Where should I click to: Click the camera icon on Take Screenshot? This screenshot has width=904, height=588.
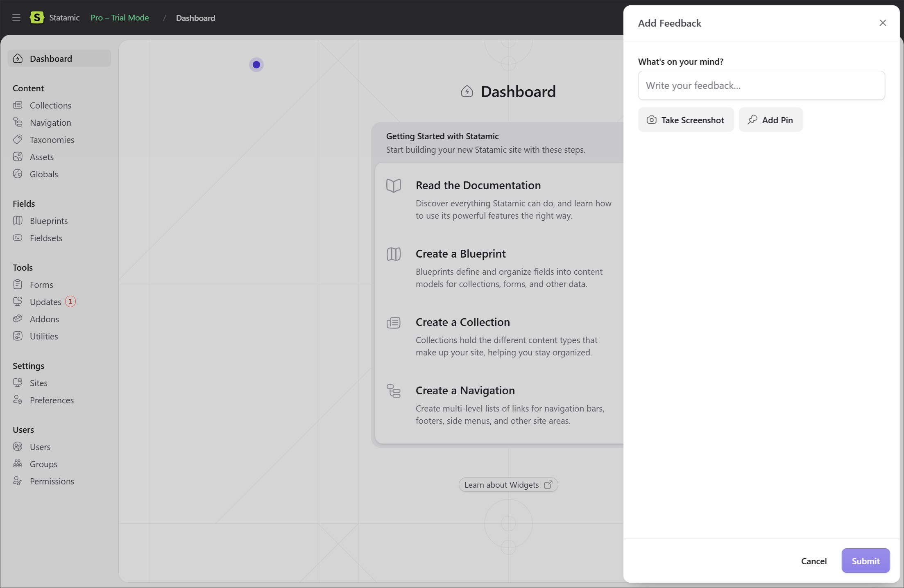point(652,120)
